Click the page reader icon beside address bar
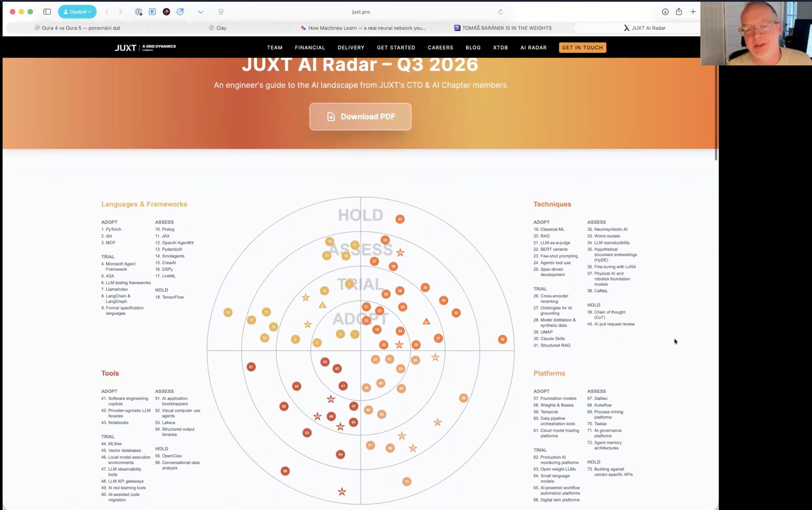Screen dimensions: 812x510 click(x=221, y=12)
